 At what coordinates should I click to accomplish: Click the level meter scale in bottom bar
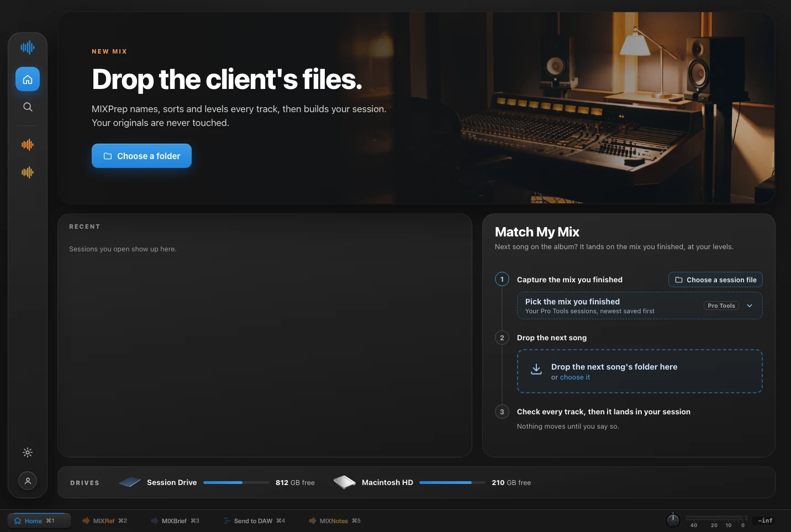click(x=716, y=521)
